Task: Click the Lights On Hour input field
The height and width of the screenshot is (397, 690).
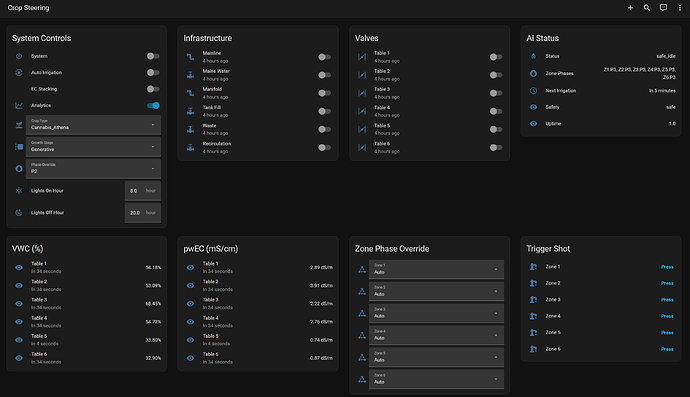Action: tap(143, 191)
